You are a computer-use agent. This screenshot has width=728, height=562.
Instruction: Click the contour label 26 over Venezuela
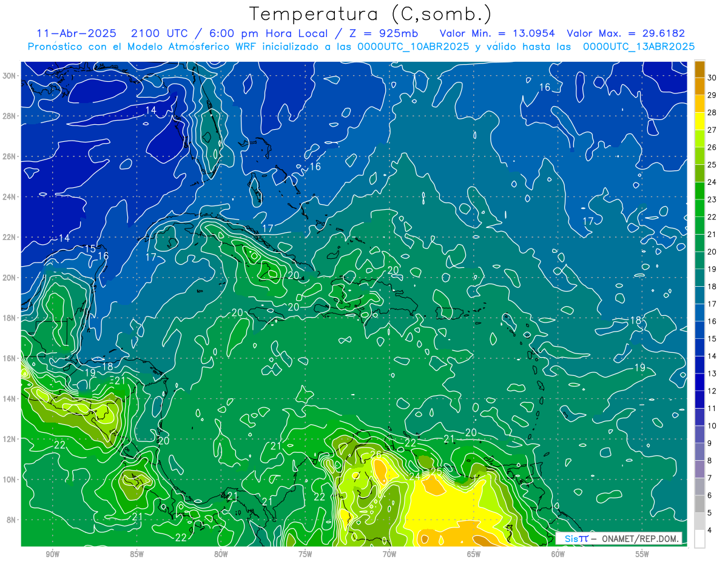(x=376, y=454)
